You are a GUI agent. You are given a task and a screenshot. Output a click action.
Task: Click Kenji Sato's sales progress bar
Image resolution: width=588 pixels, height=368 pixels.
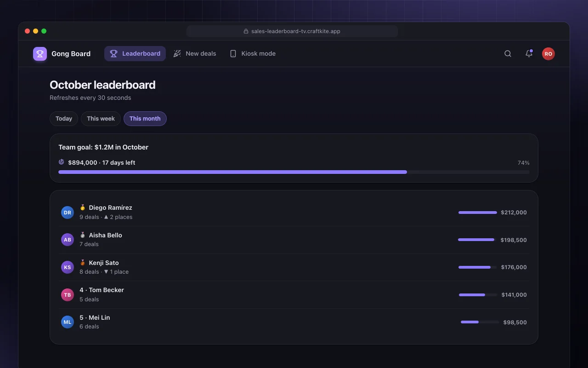pos(478,267)
